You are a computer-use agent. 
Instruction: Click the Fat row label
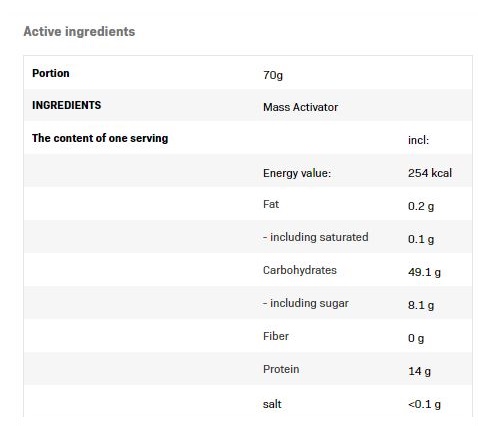[x=271, y=204]
